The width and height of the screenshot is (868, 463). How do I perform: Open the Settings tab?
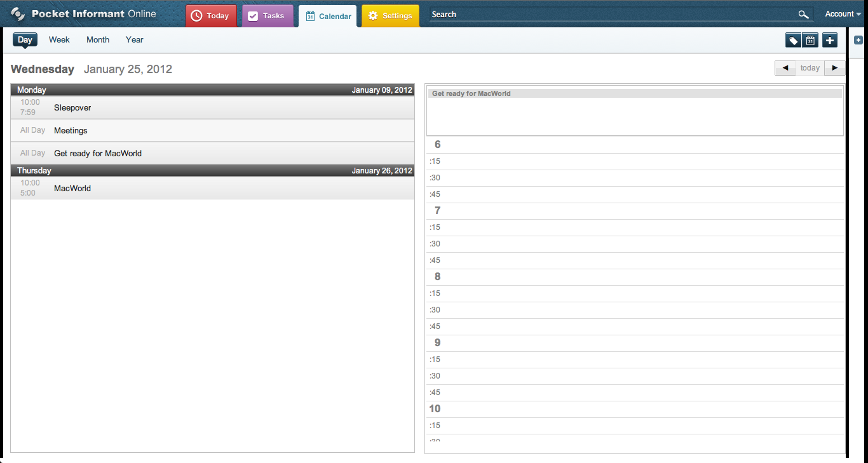click(391, 16)
